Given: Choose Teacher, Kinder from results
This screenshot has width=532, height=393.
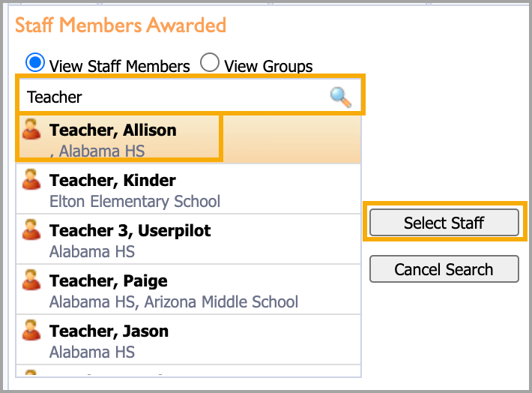Looking at the screenshot, I should 189,189.
